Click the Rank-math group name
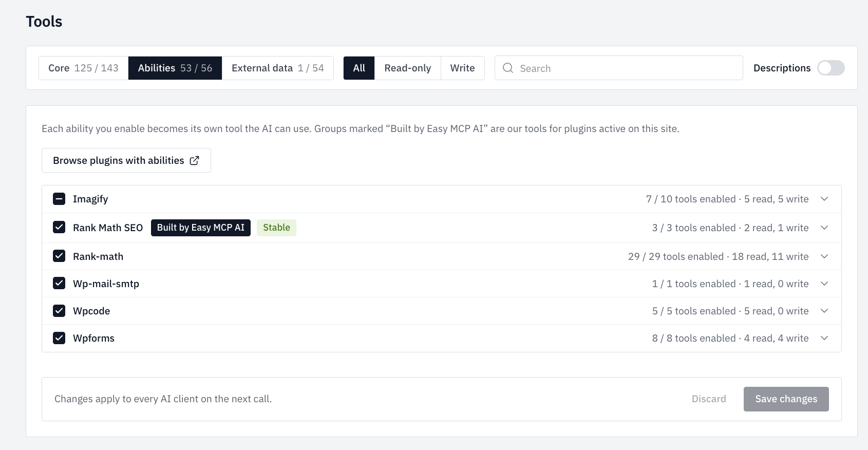This screenshot has width=868, height=450. 98,256
